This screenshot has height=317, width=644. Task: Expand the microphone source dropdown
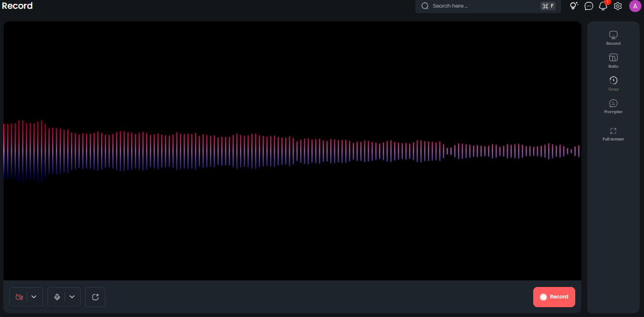(x=72, y=297)
